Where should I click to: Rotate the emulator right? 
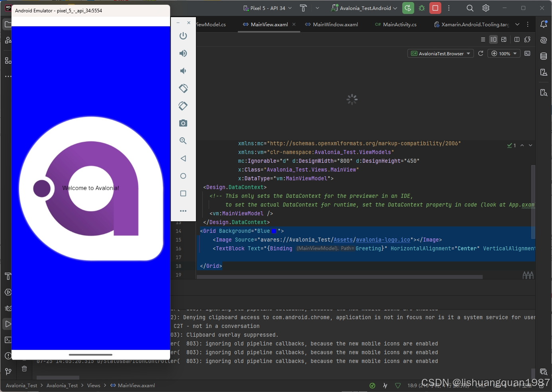tap(183, 106)
